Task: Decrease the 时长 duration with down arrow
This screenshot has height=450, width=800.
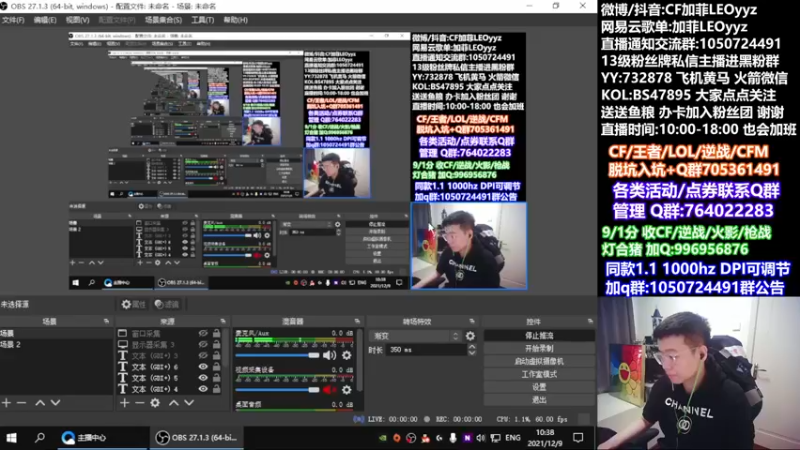Action: [472, 353]
